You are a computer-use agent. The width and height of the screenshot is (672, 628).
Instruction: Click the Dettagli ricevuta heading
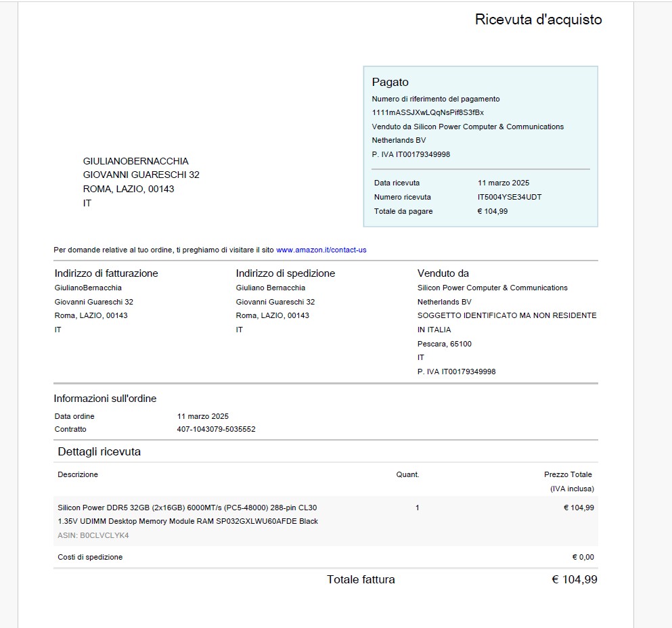coord(99,451)
